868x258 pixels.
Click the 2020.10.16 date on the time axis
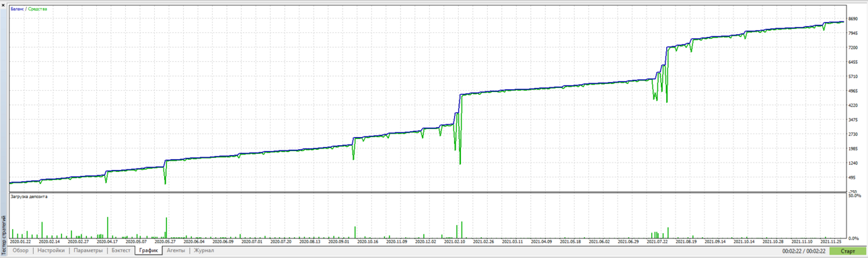click(367, 242)
